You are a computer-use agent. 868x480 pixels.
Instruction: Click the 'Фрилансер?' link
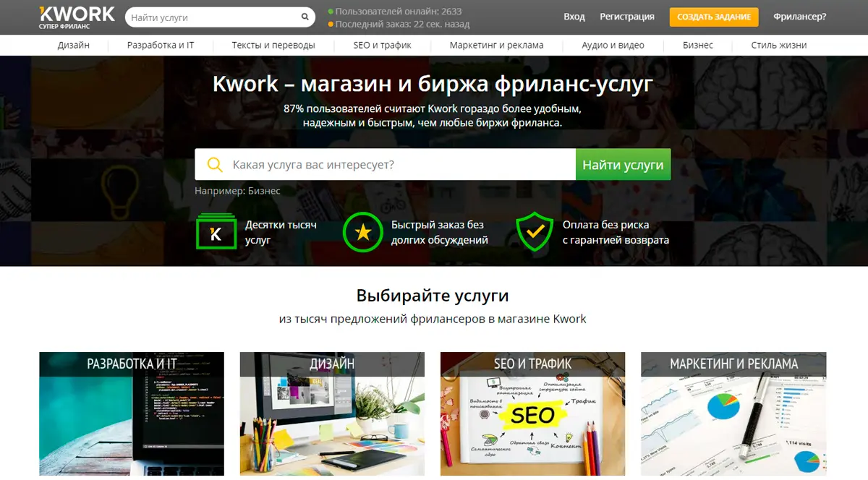click(799, 17)
